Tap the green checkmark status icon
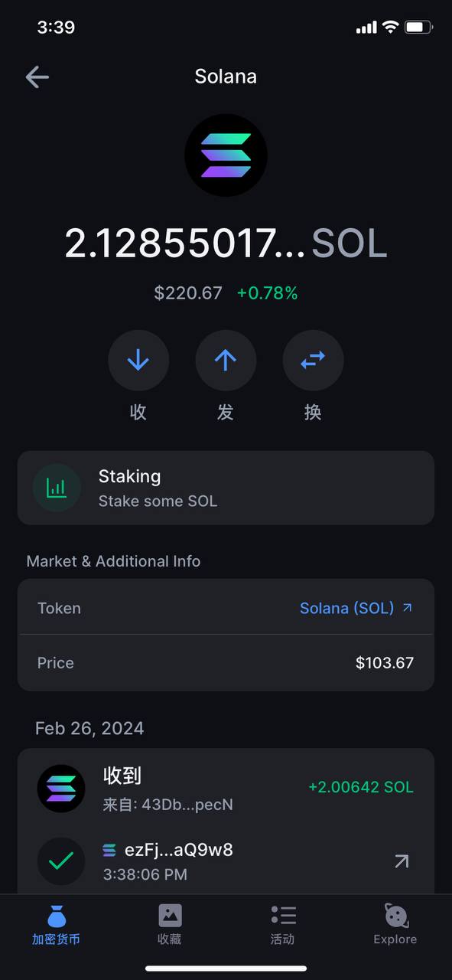Viewport: 452px width, 980px height. coord(61,861)
